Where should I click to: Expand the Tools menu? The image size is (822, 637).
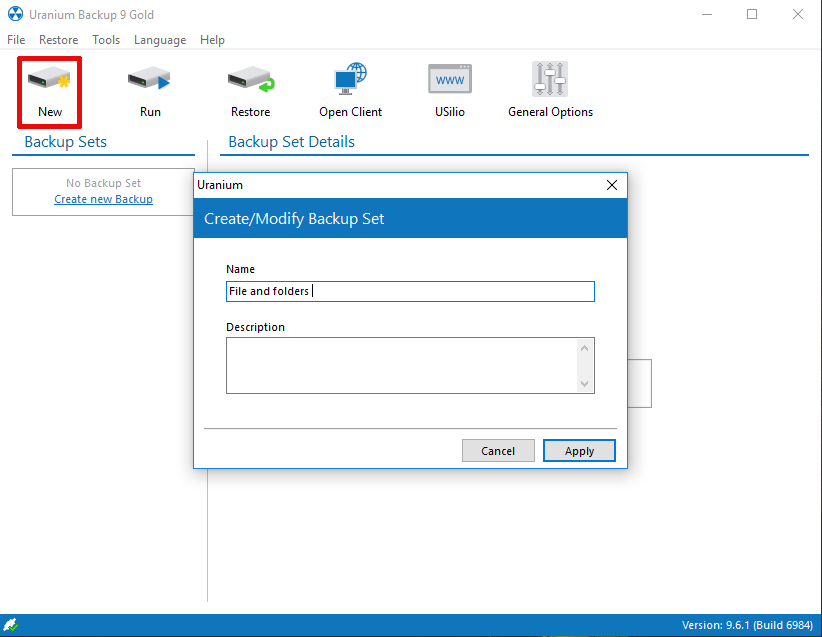pos(106,40)
